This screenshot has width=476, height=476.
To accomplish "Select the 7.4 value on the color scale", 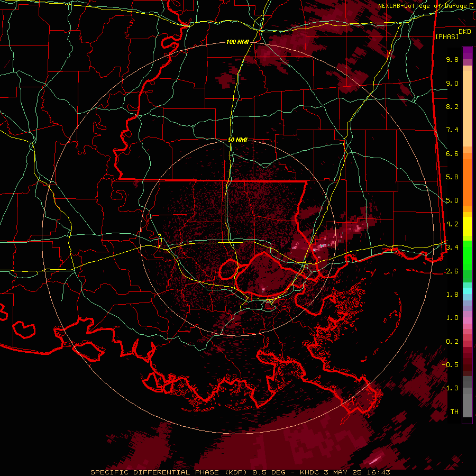I will point(452,130).
